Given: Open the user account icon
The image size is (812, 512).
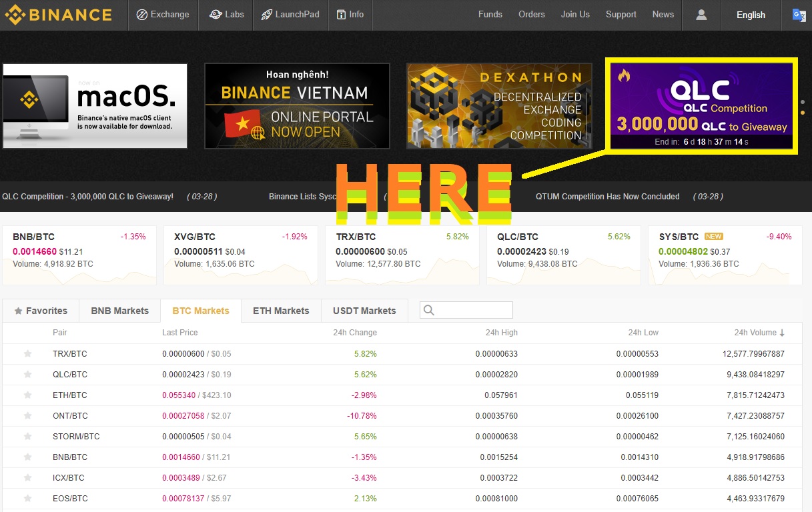Looking at the screenshot, I should point(701,15).
